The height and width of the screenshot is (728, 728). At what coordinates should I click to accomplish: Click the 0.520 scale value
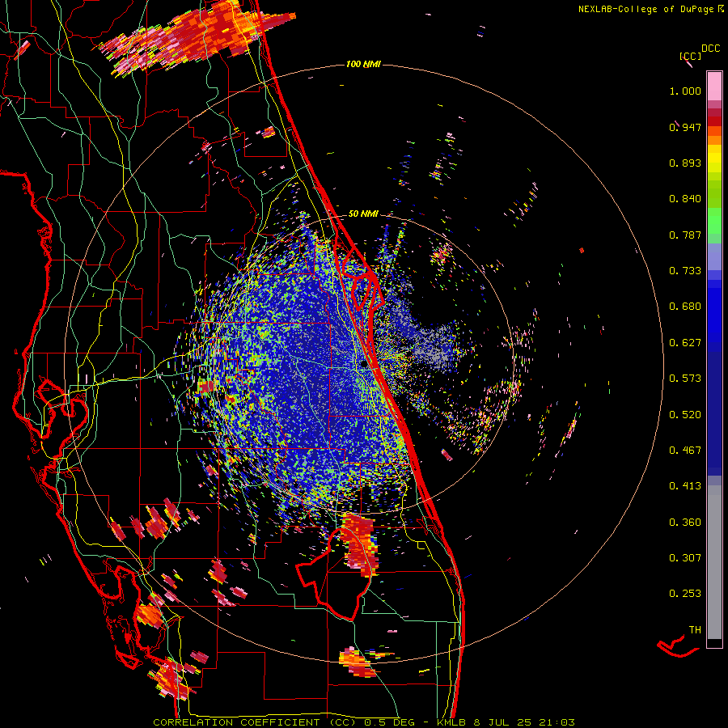coord(685,415)
